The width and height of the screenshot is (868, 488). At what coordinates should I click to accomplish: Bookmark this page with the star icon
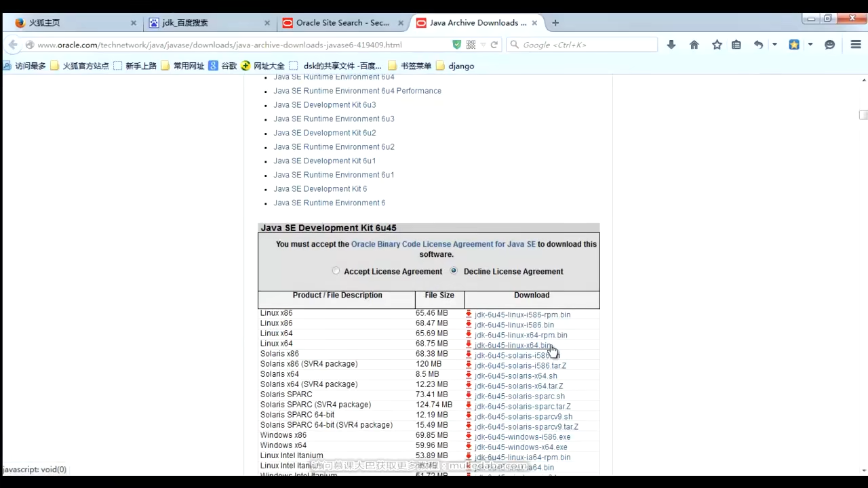717,45
